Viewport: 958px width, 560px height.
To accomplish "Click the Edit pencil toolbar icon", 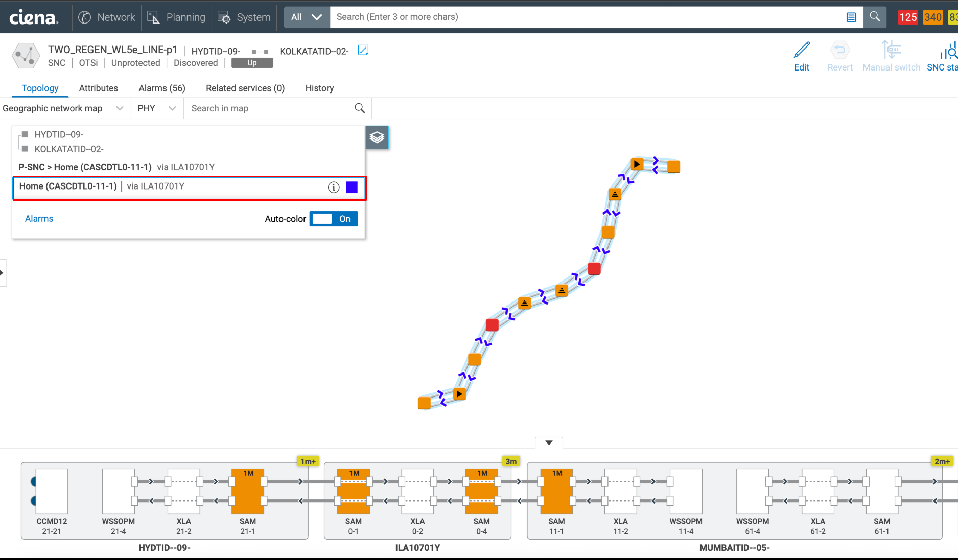I will coord(802,56).
